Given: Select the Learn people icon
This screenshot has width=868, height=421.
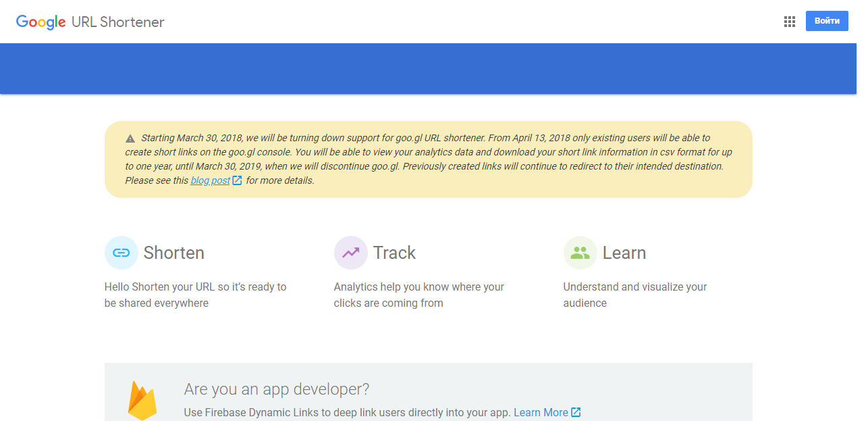Looking at the screenshot, I should (580, 253).
